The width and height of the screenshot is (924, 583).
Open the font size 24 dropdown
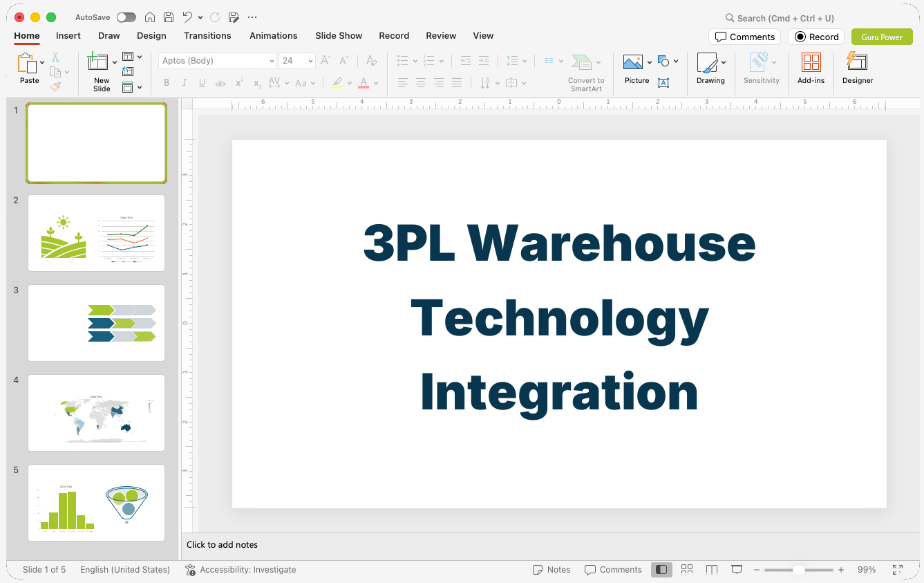click(x=297, y=61)
